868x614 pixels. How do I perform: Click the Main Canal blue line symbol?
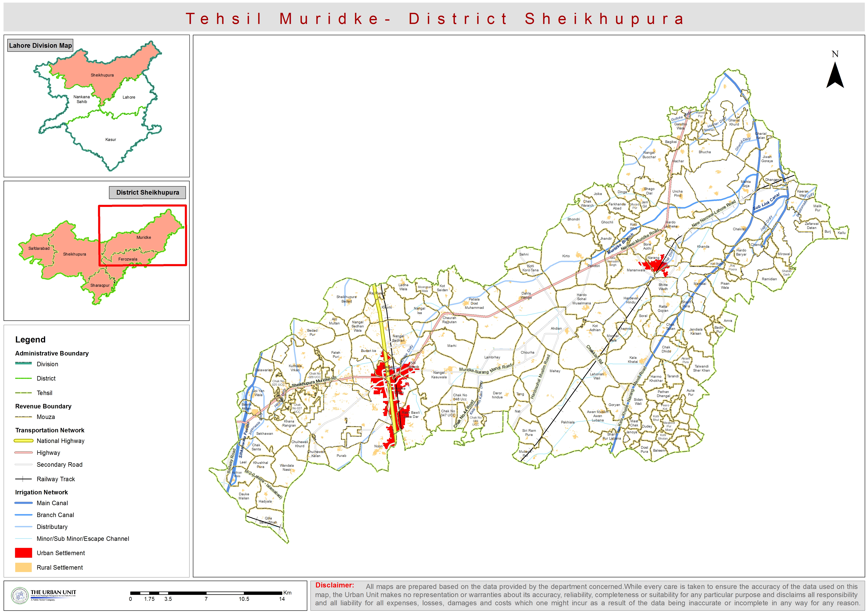(23, 503)
